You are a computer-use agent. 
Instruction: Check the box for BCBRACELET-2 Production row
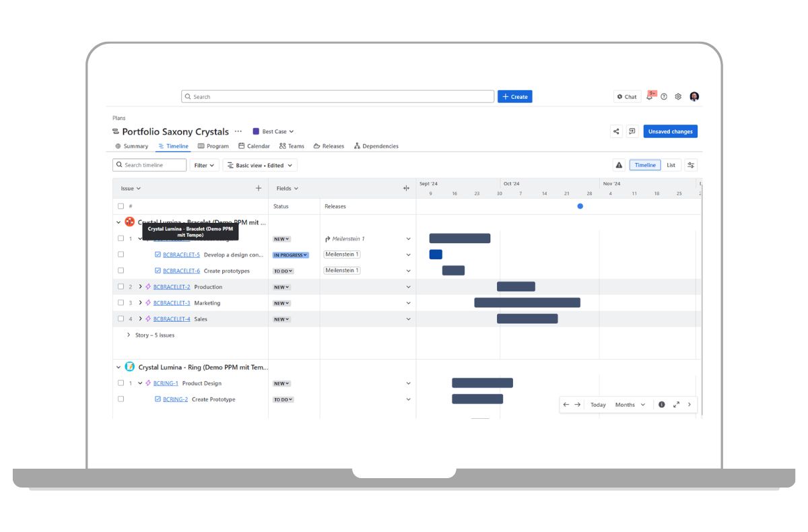[121, 287]
